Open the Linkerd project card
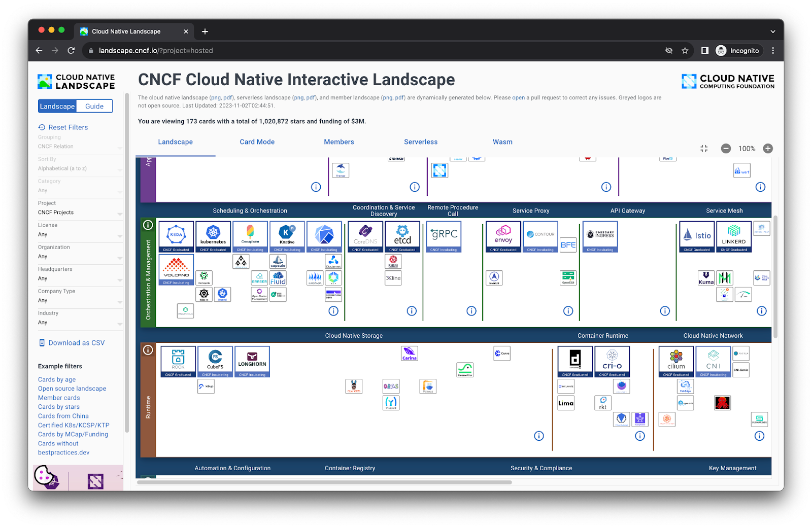This screenshot has width=812, height=528. pyautogui.click(x=734, y=236)
